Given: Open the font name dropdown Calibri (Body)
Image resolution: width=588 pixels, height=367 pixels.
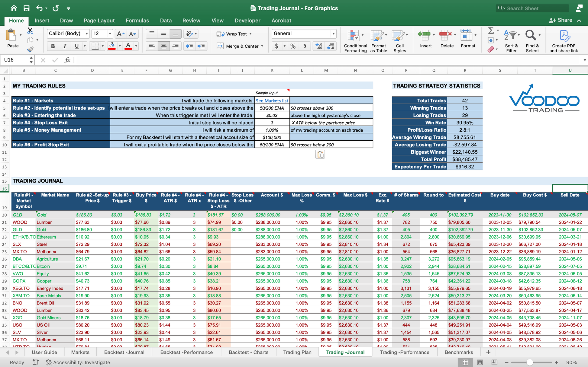Looking at the screenshot, I should 87,34.
